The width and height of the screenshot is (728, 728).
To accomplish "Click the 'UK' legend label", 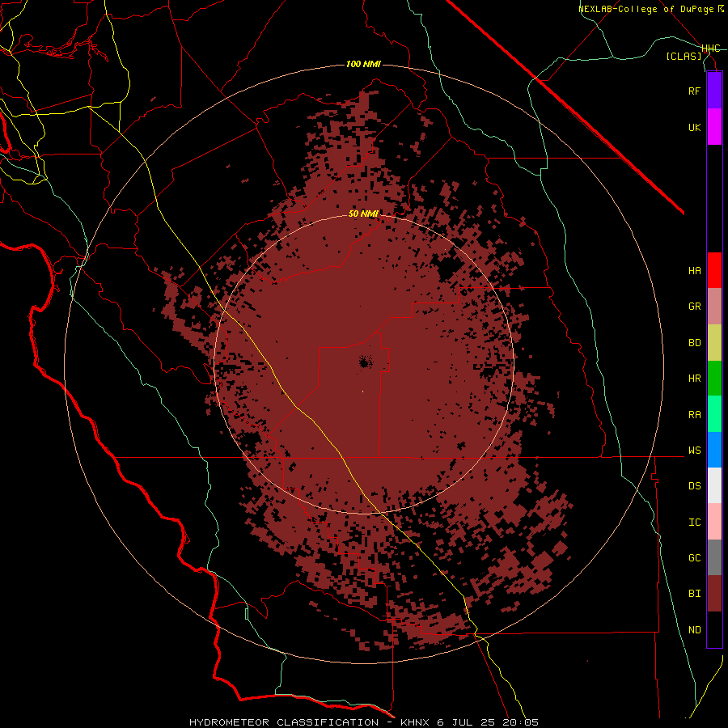I will pos(694,127).
